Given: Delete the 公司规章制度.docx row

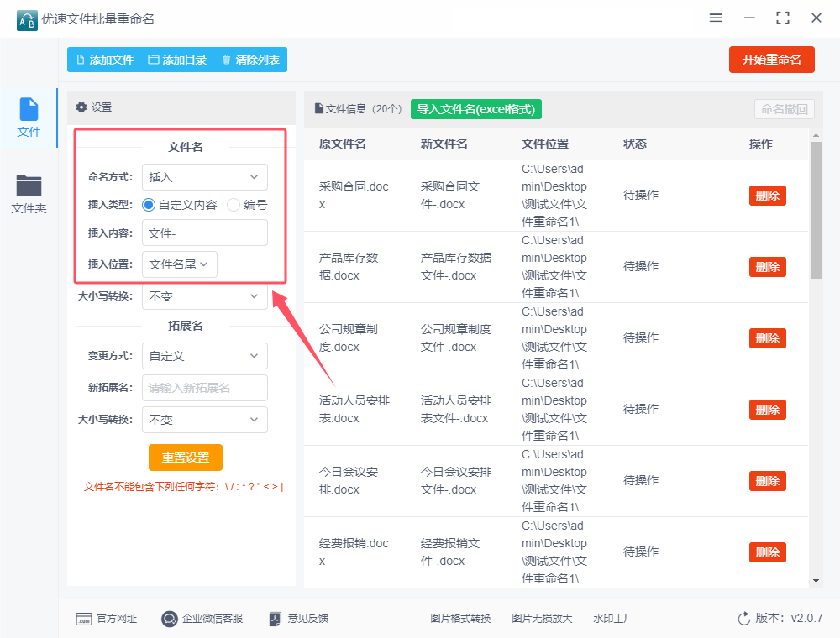Looking at the screenshot, I should 767,338.
